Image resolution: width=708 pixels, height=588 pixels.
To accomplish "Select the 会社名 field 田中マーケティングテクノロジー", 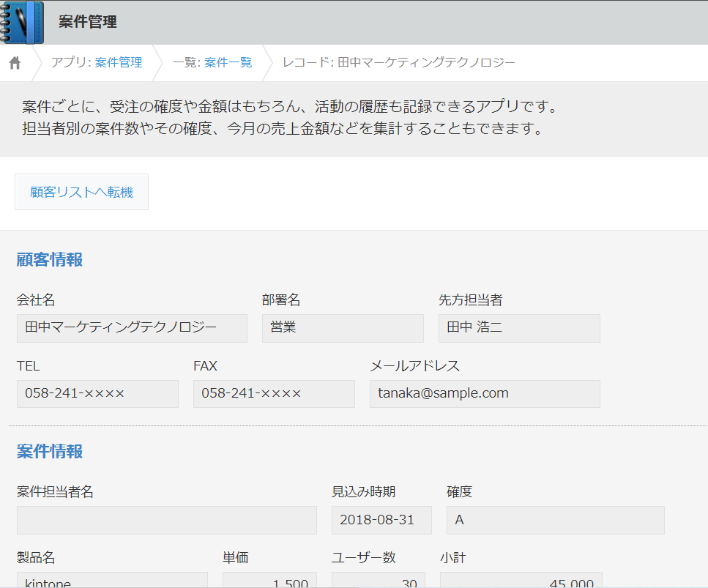I will point(132,328).
